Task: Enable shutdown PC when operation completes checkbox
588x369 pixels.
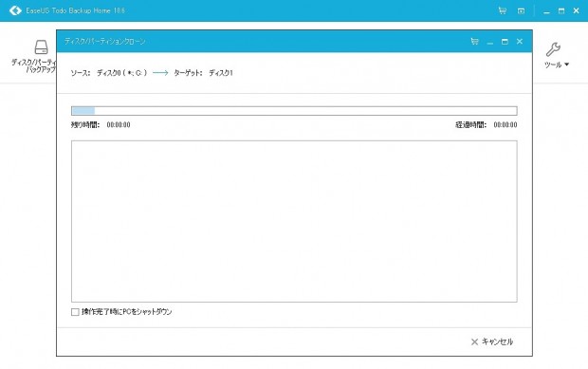Action: (75, 312)
